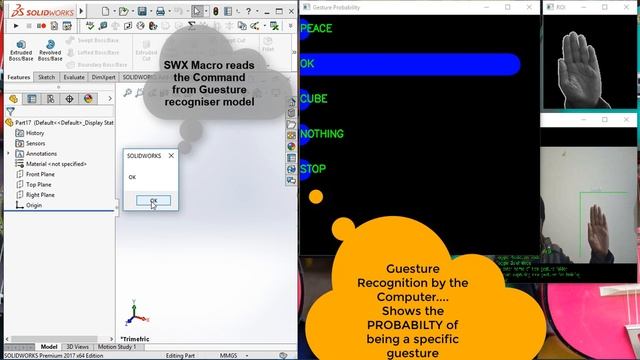Click the NOTHING label in Gesture Probability window
The image size is (640, 360).
322,134
